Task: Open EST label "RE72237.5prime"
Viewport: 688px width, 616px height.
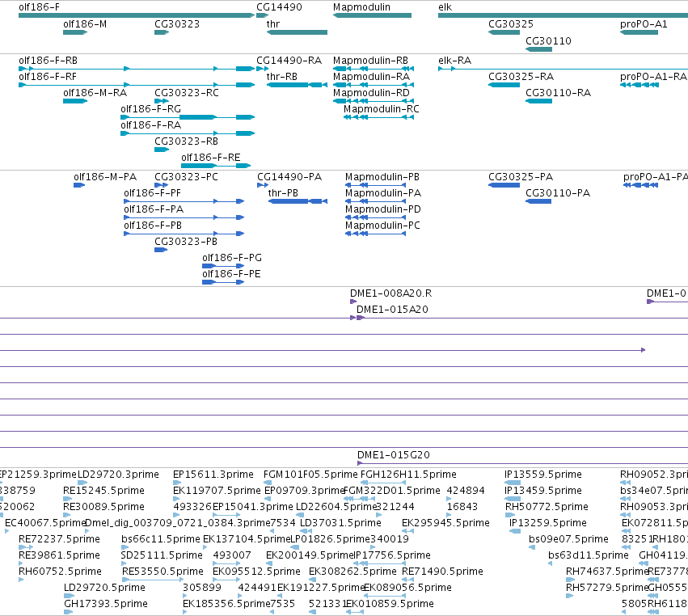Action: tap(59, 538)
